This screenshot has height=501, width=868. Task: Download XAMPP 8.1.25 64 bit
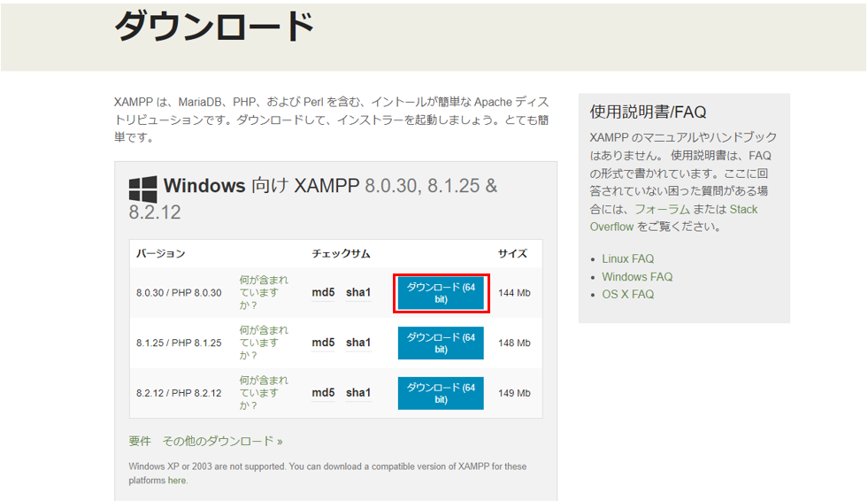pos(441,343)
